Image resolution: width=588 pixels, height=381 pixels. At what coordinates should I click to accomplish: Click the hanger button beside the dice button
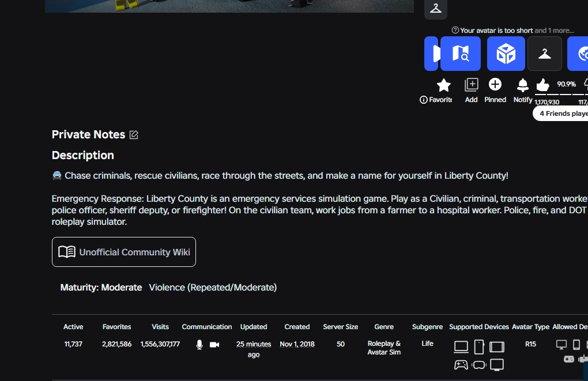pyautogui.click(x=545, y=54)
